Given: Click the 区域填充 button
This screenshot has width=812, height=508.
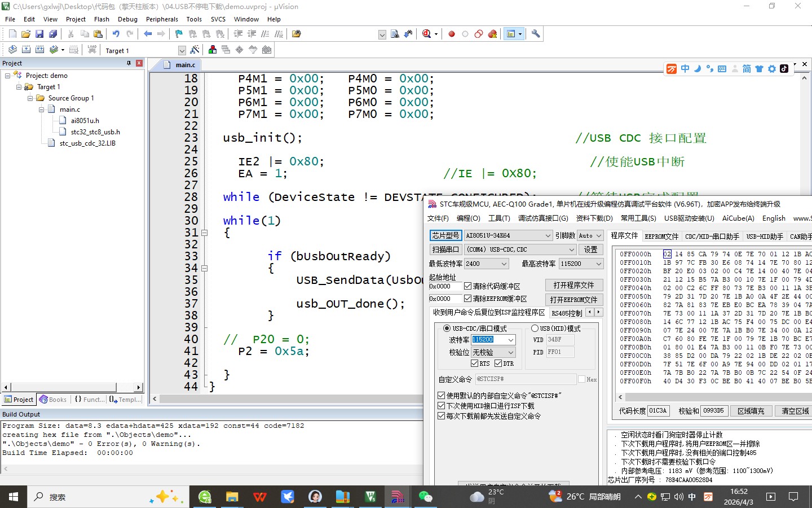Looking at the screenshot, I should click(x=751, y=411).
